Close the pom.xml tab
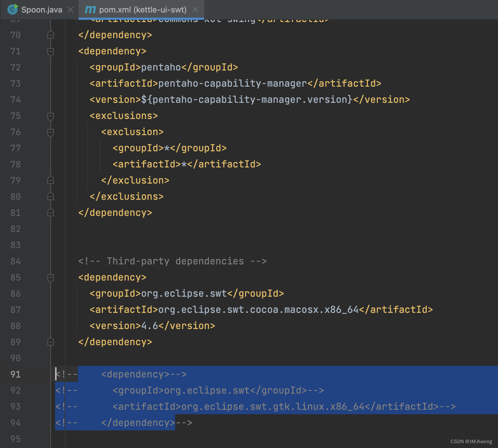 coord(196,10)
